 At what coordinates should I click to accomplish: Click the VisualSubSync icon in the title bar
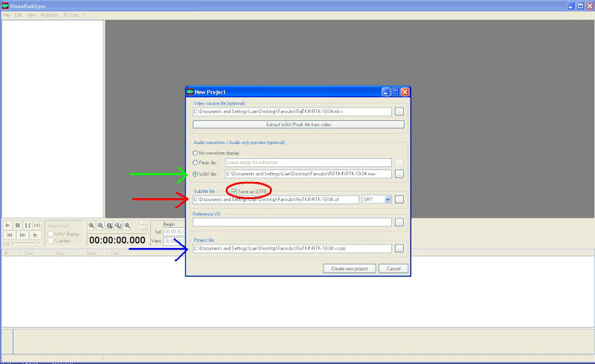tap(5, 6)
